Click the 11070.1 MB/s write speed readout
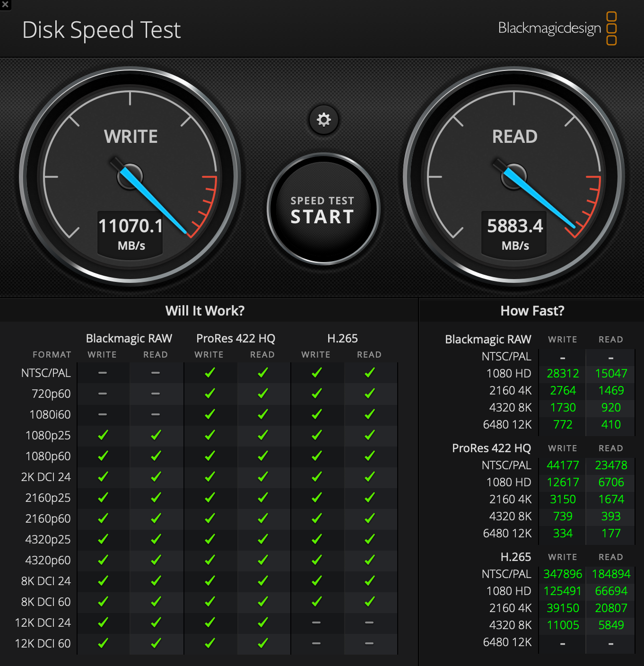 coord(131,234)
